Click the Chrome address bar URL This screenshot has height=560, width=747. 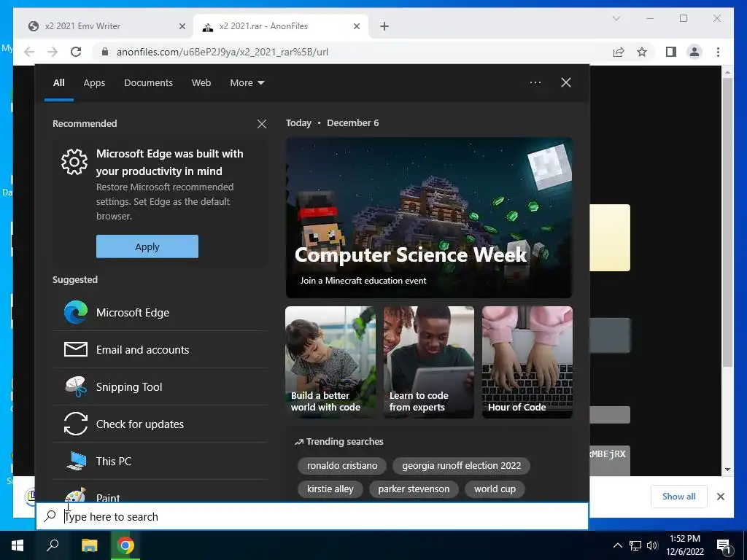pyautogui.click(x=222, y=52)
